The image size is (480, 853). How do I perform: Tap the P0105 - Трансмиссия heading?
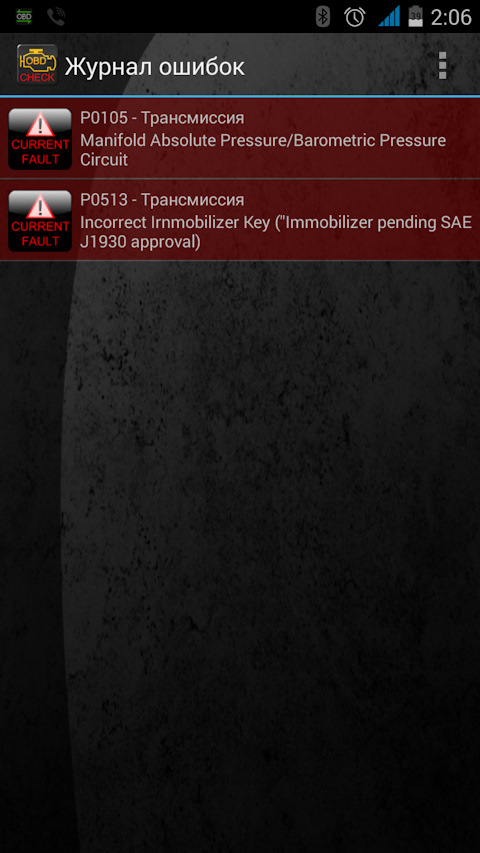(x=162, y=118)
